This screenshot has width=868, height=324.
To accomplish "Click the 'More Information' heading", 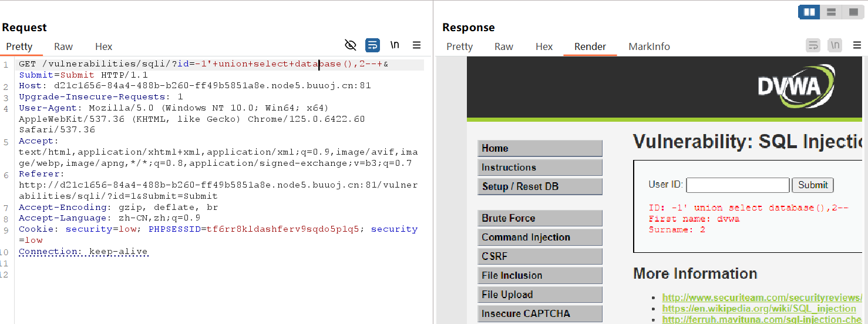I will (x=695, y=274).
